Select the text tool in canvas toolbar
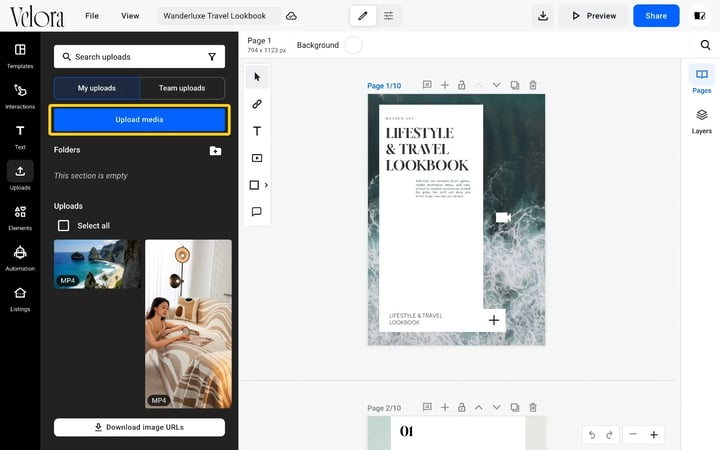The width and height of the screenshot is (720, 450). pyautogui.click(x=257, y=131)
